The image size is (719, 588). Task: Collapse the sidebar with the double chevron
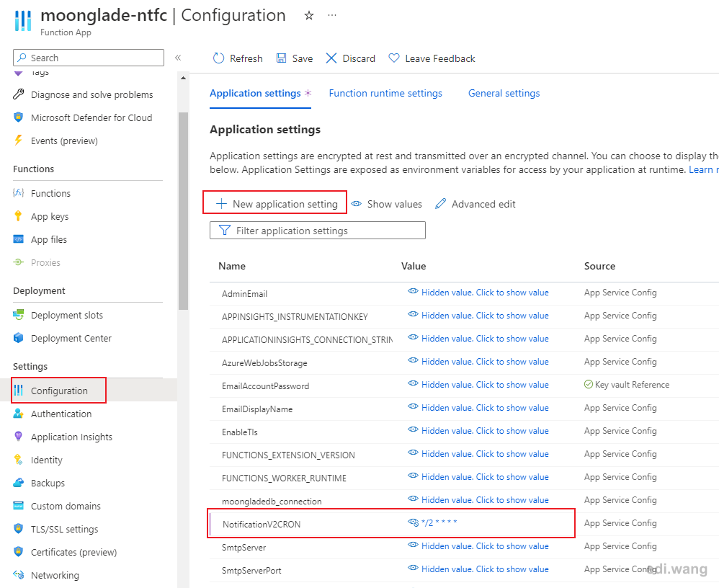coord(178,58)
